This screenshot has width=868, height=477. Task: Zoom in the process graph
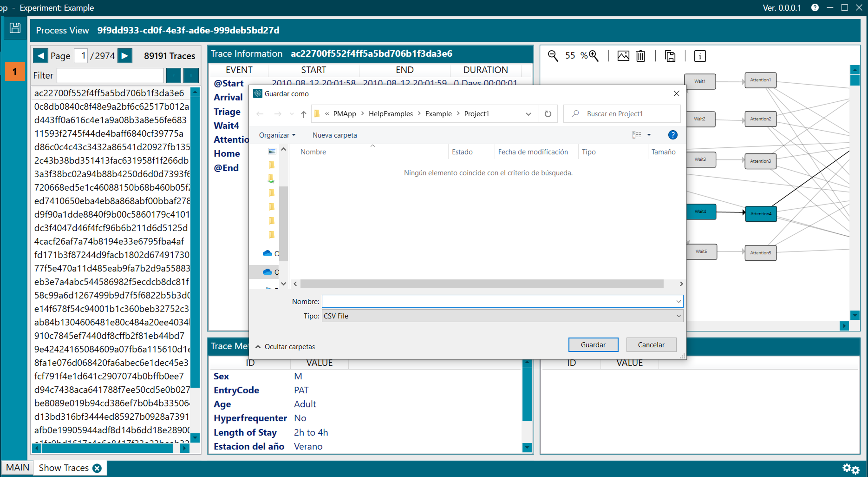594,56
